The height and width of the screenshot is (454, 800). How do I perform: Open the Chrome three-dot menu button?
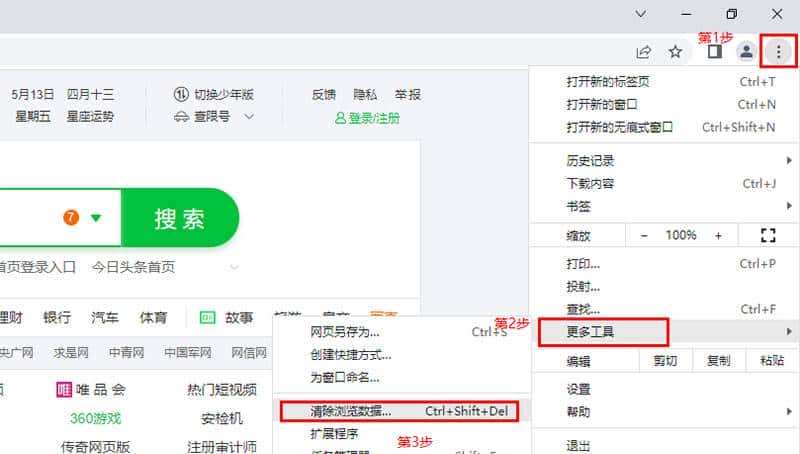pos(778,52)
